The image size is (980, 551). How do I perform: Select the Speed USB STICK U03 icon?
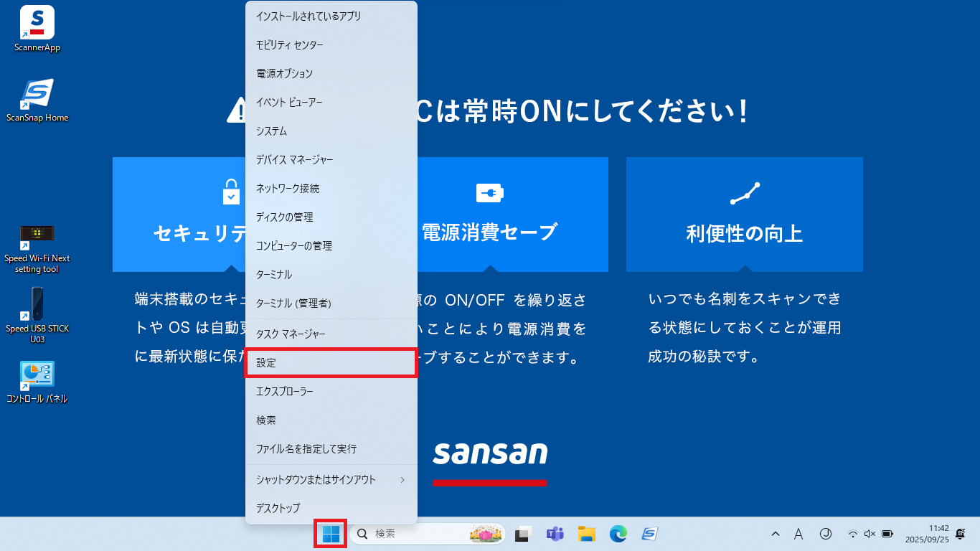(x=37, y=316)
